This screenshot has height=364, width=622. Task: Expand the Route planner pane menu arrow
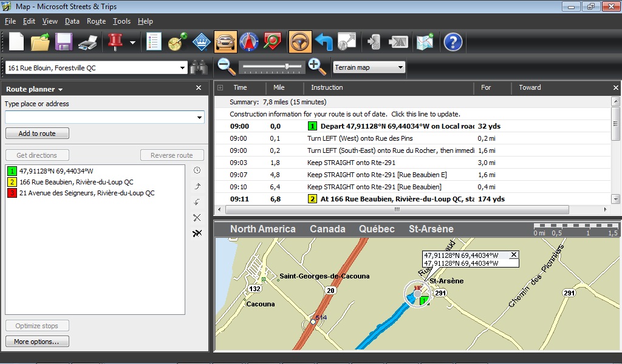tap(60, 90)
